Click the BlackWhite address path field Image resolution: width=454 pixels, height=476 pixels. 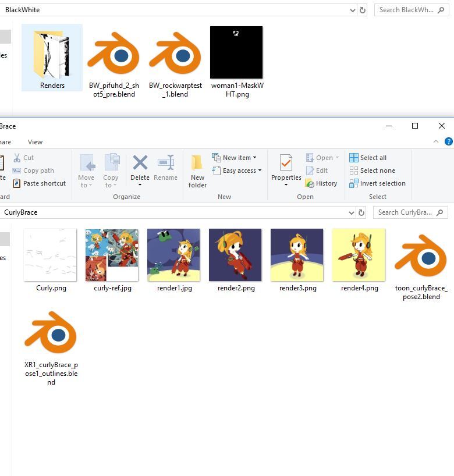point(175,10)
